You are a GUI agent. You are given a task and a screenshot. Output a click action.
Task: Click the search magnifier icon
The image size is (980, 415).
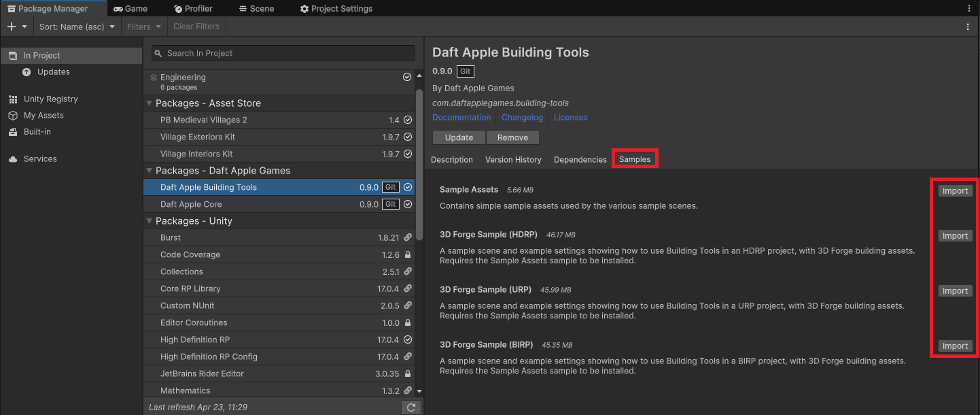click(158, 54)
